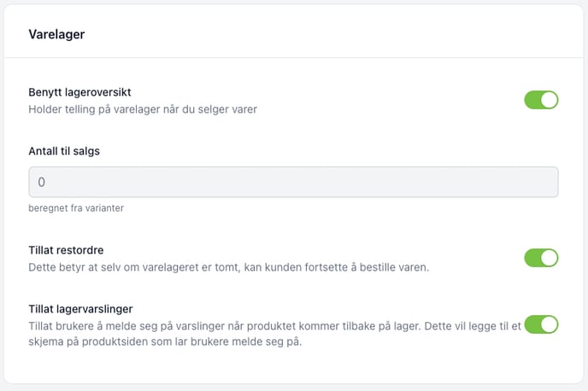The image size is (588, 391).
Task: Click the 'Tillat brukere å melde seg' description
Action: [x=275, y=334]
